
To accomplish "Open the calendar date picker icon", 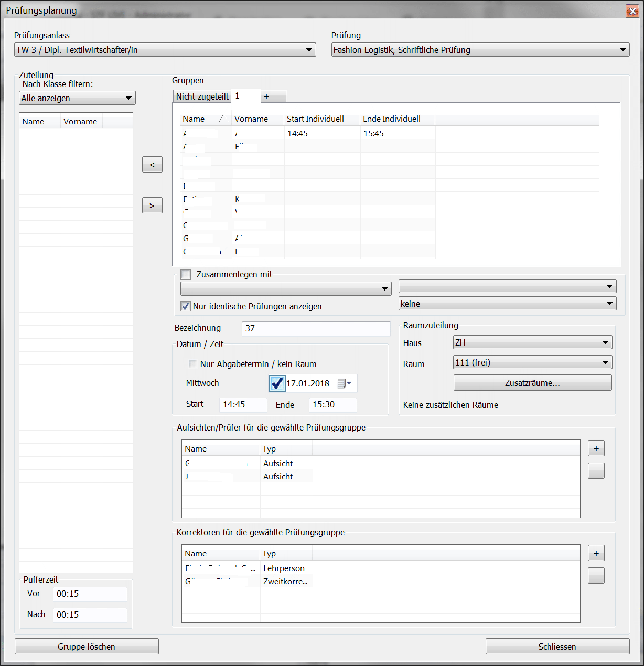I will pos(344,383).
